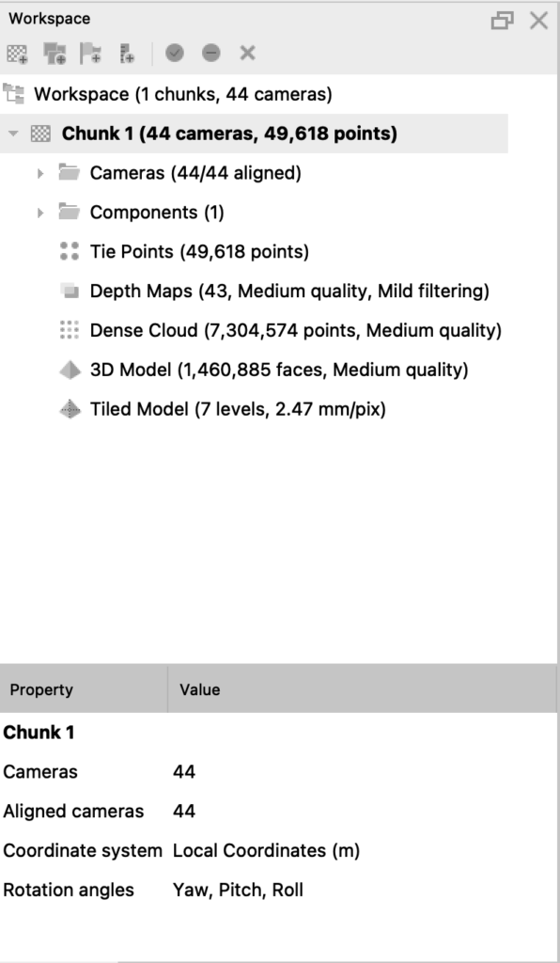Click the Disable Items minus icon
Viewport: 560px width, 963px height.
pyautogui.click(x=211, y=54)
